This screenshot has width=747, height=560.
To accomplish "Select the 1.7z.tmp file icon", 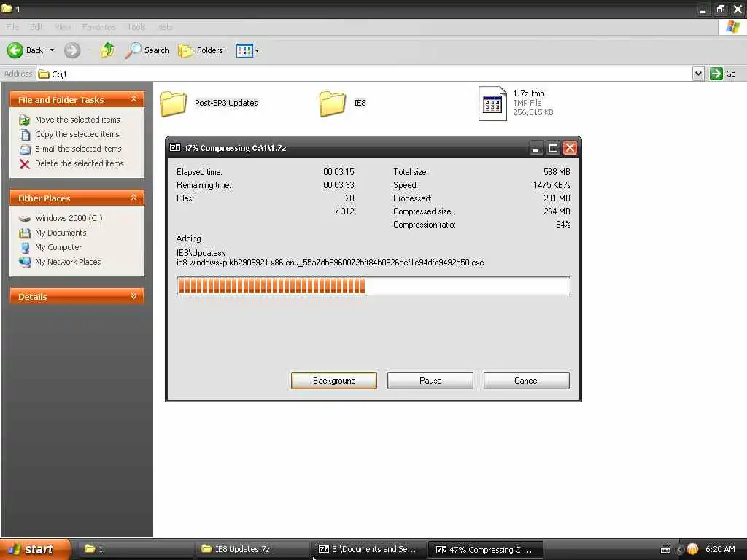I will coord(492,104).
